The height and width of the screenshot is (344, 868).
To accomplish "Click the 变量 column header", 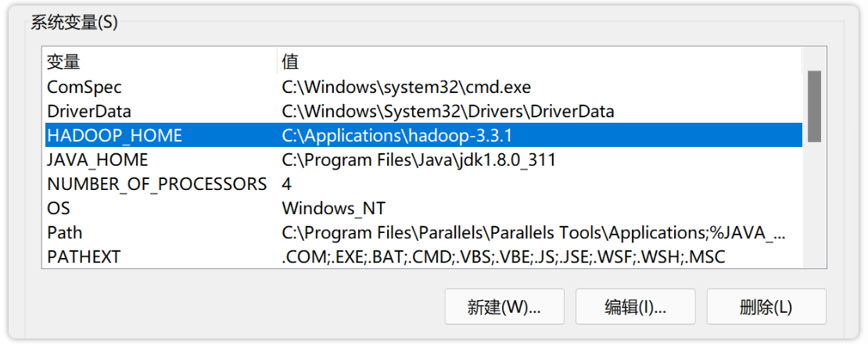I will pyautogui.click(x=63, y=62).
